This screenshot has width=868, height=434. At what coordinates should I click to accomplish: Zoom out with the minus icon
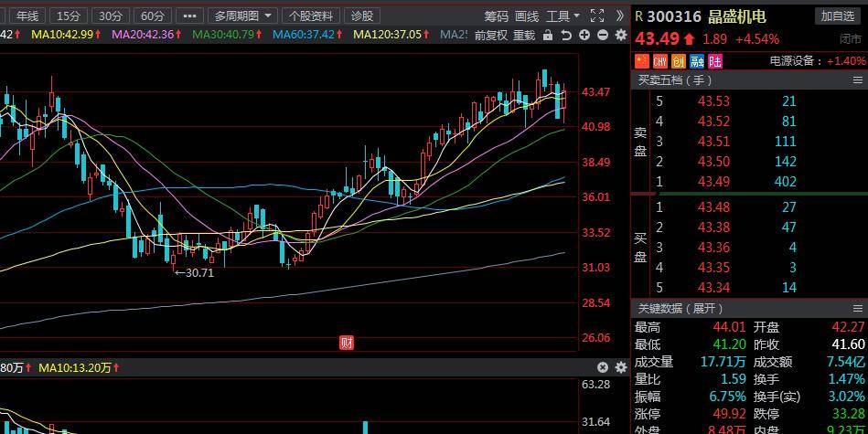coord(604,35)
